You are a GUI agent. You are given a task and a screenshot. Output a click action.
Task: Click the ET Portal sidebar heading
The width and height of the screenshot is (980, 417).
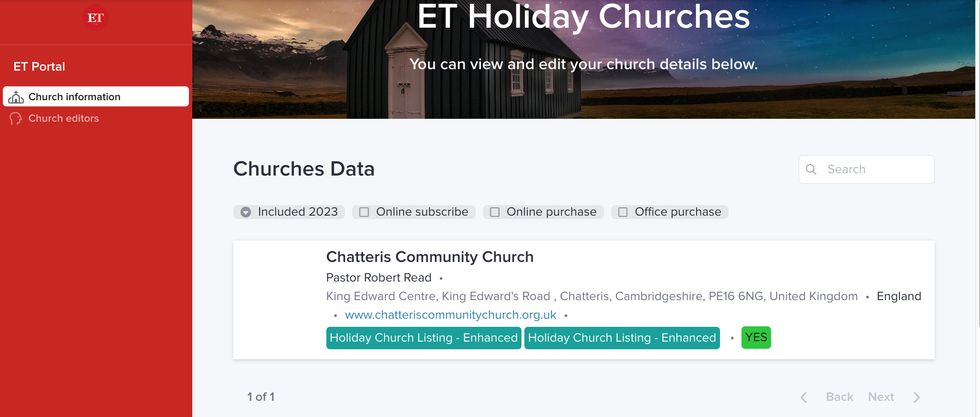[39, 67]
